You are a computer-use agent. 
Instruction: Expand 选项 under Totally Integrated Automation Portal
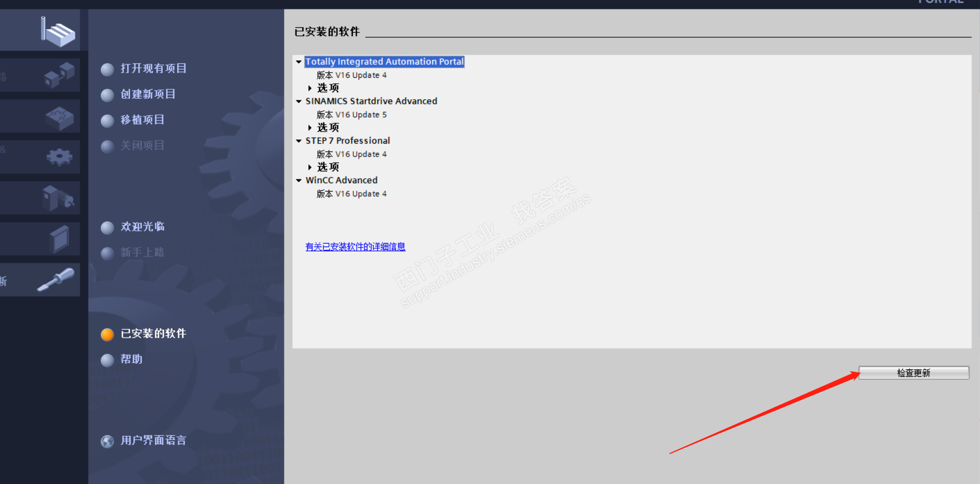tap(310, 88)
